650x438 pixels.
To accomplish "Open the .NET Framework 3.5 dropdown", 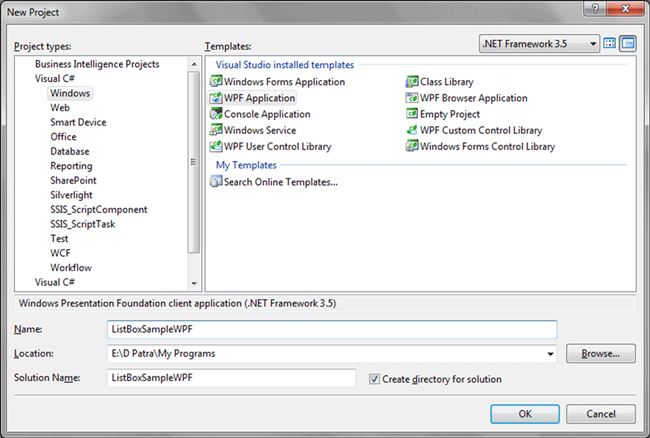I will 594,44.
